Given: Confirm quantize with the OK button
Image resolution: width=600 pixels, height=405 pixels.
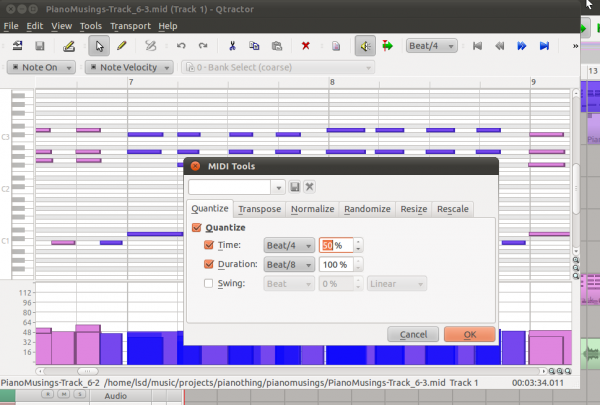Looking at the screenshot, I should [470, 335].
